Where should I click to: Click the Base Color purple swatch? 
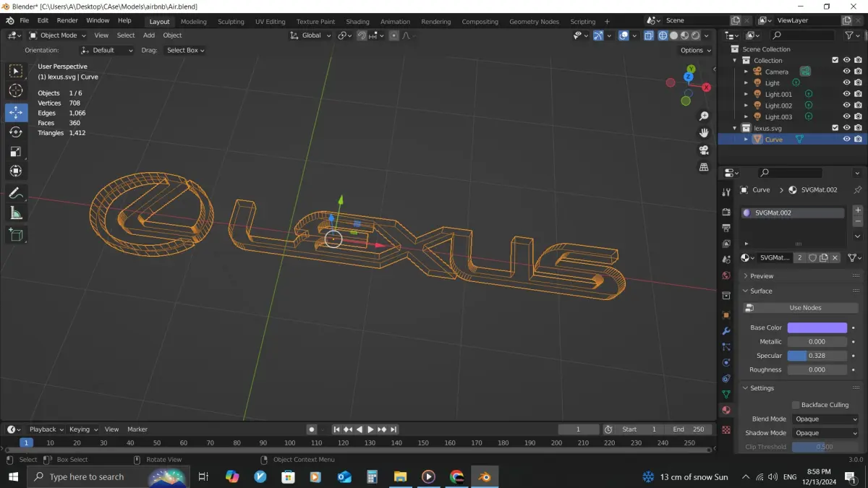click(817, 328)
